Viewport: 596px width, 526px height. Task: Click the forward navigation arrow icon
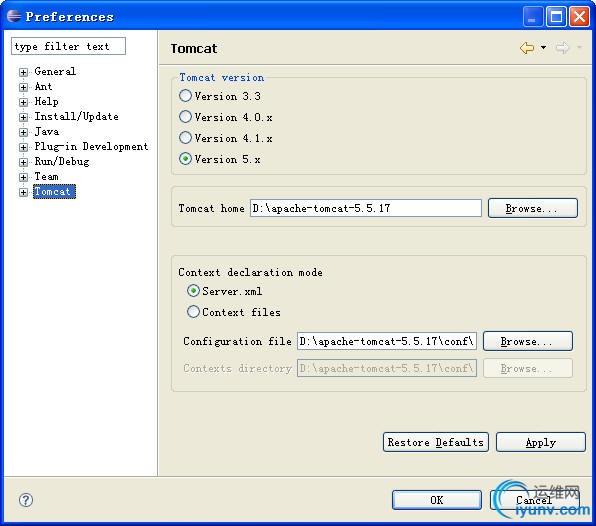coord(562,48)
